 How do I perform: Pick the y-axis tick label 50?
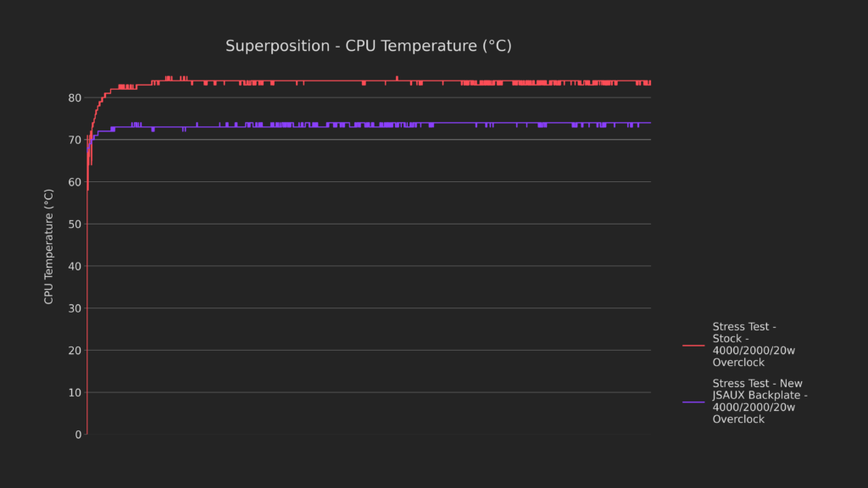tap(75, 225)
